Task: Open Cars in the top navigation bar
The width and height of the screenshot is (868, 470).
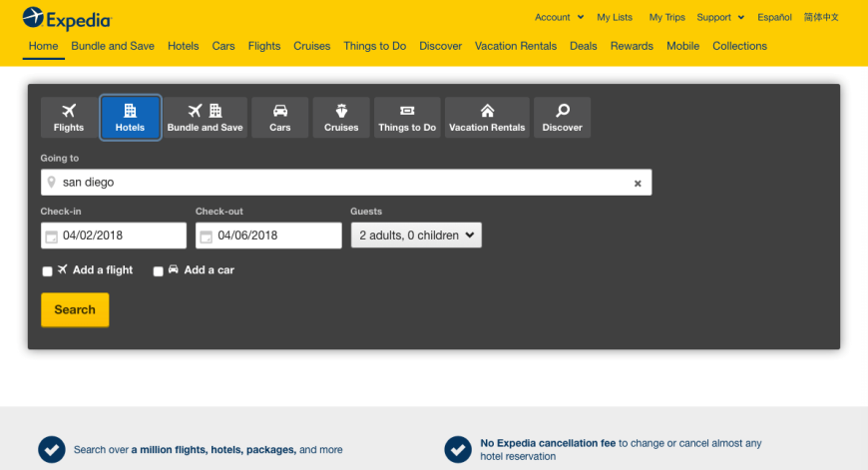Action: tap(223, 46)
